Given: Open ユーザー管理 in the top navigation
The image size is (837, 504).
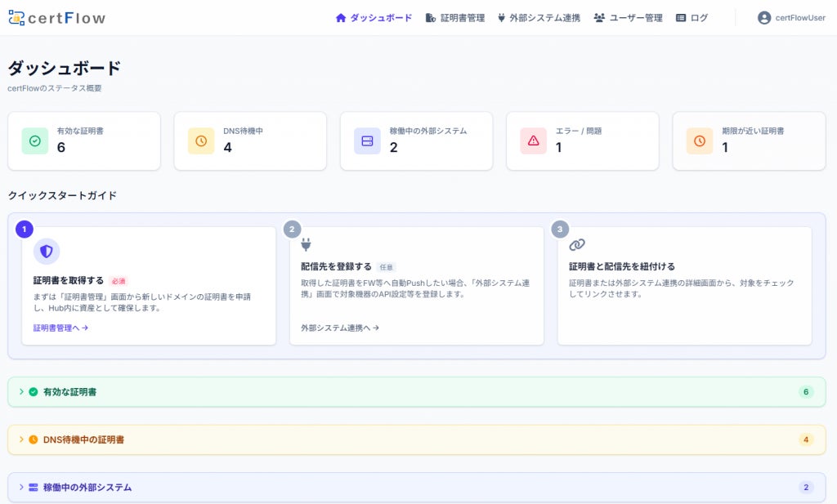Looking at the screenshot, I should (x=629, y=18).
